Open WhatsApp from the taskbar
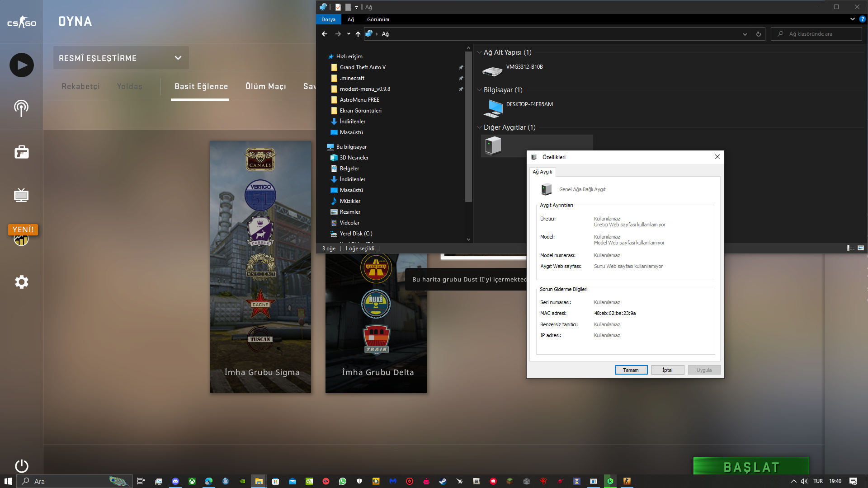 (x=343, y=481)
